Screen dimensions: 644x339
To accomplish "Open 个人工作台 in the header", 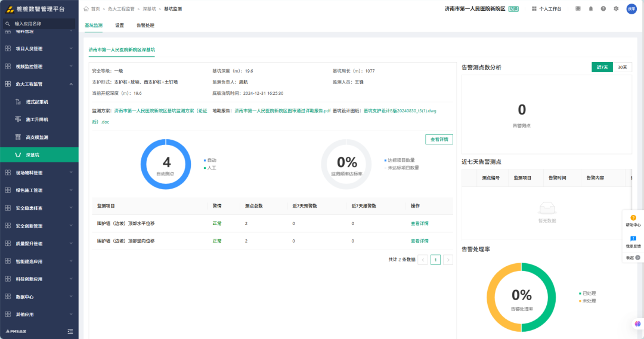I will tap(547, 8).
